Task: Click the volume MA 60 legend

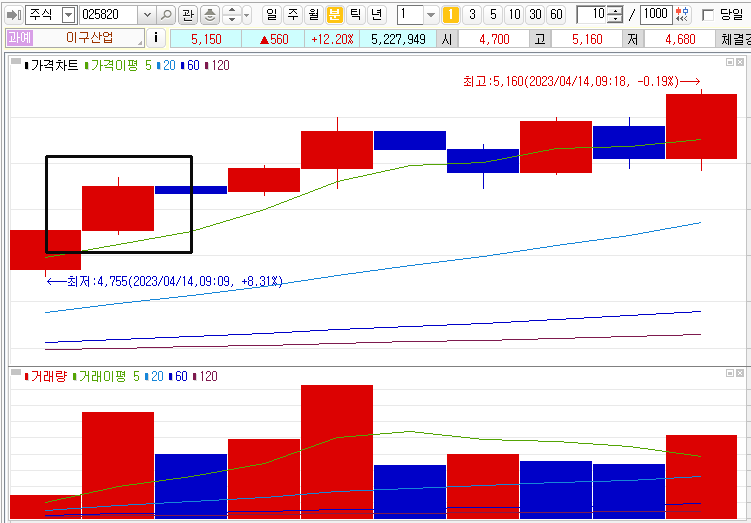Action: point(178,376)
